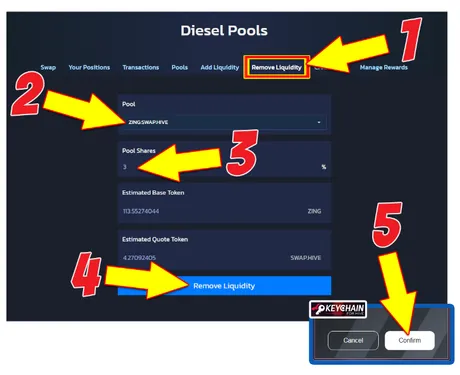Click the SWAP.HIVE token label

[306, 258]
